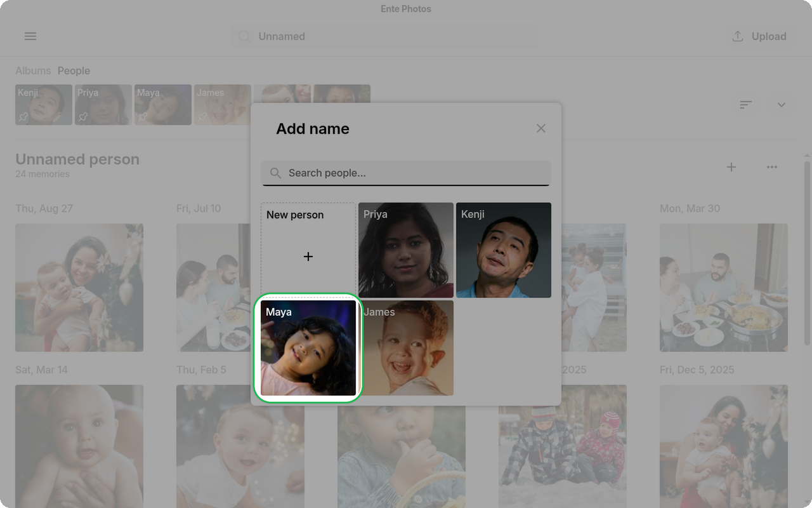This screenshot has width=812, height=508.
Task: Open the snow children photo
Action: click(563, 446)
